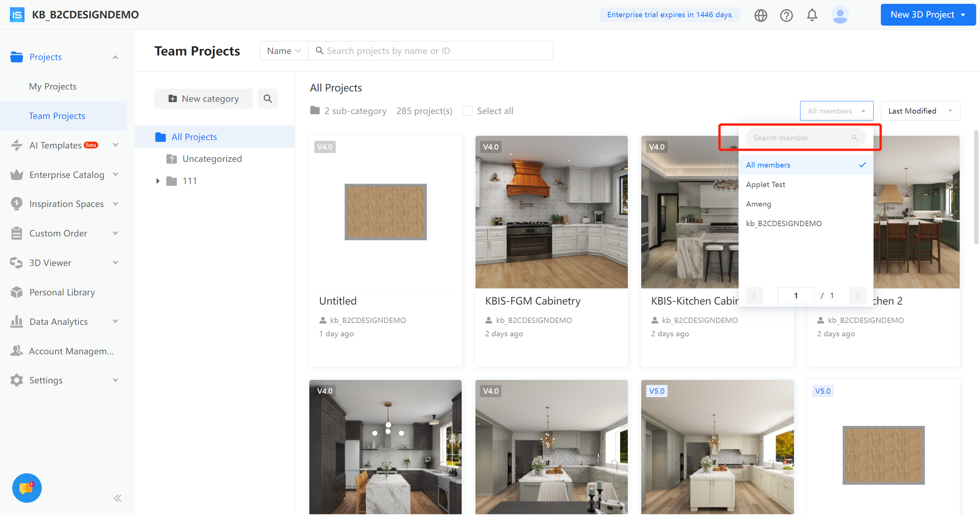Open the chat support bubble
The width and height of the screenshot is (980, 515).
27,488
